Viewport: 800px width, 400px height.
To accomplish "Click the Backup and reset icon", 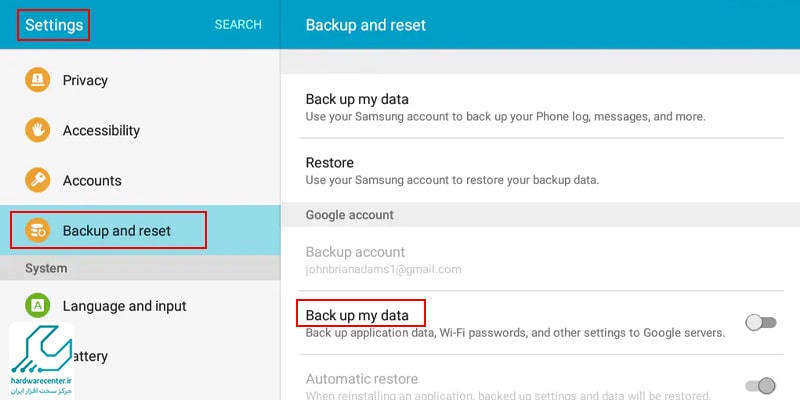I will point(37,230).
